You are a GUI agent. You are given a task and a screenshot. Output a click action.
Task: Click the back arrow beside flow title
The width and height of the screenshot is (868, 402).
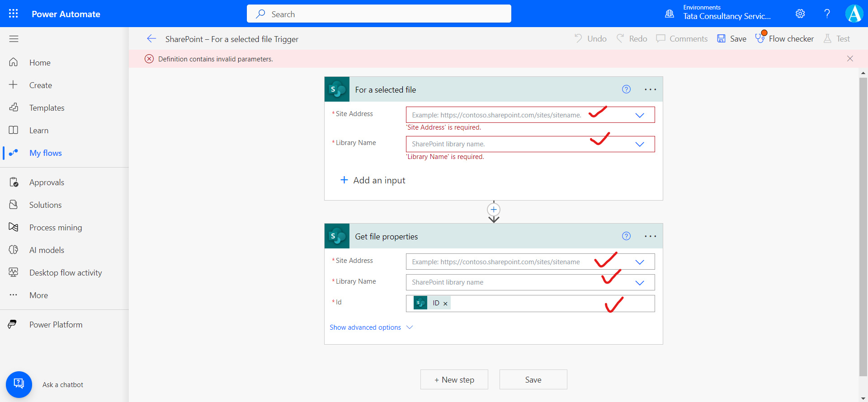point(151,39)
